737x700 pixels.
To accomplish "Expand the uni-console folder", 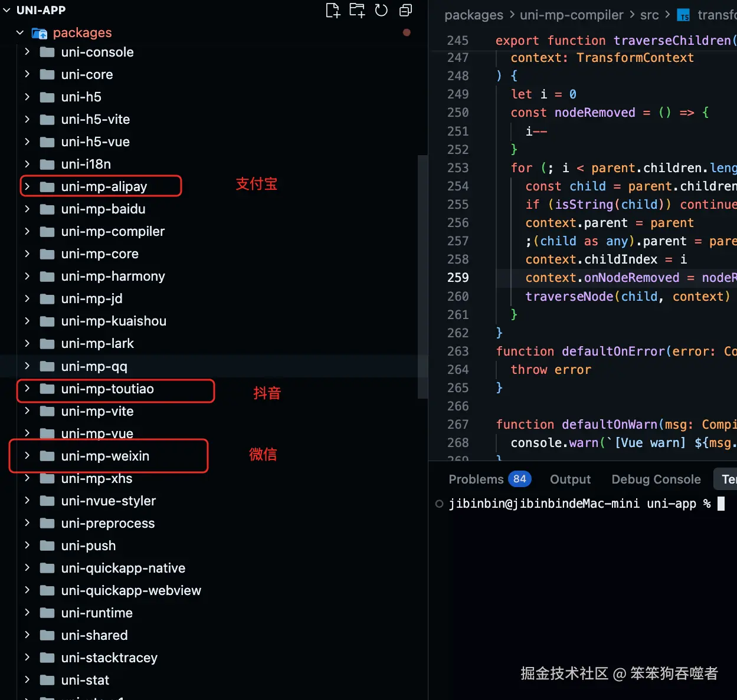I will coord(27,52).
